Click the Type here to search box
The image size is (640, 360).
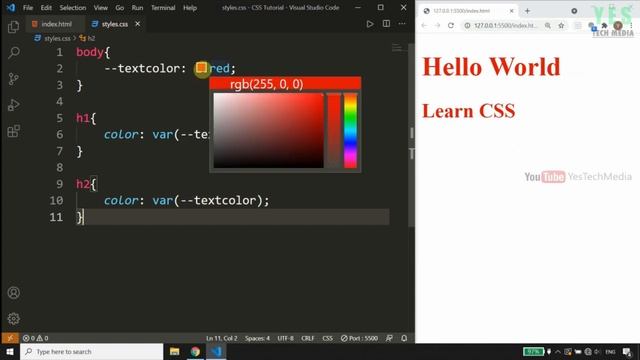click(x=91, y=351)
